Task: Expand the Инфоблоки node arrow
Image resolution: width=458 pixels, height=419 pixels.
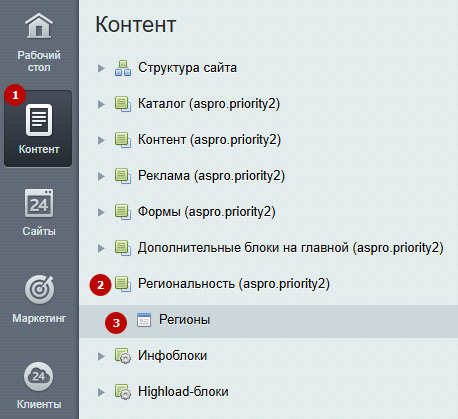Action: pos(101,356)
